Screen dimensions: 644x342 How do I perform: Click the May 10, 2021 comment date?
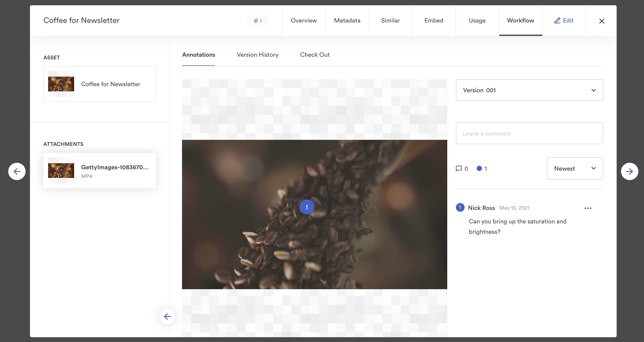click(514, 208)
